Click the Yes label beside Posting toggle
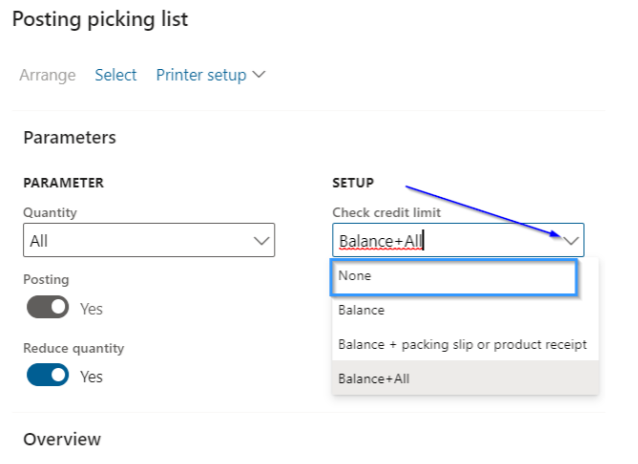 point(91,309)
